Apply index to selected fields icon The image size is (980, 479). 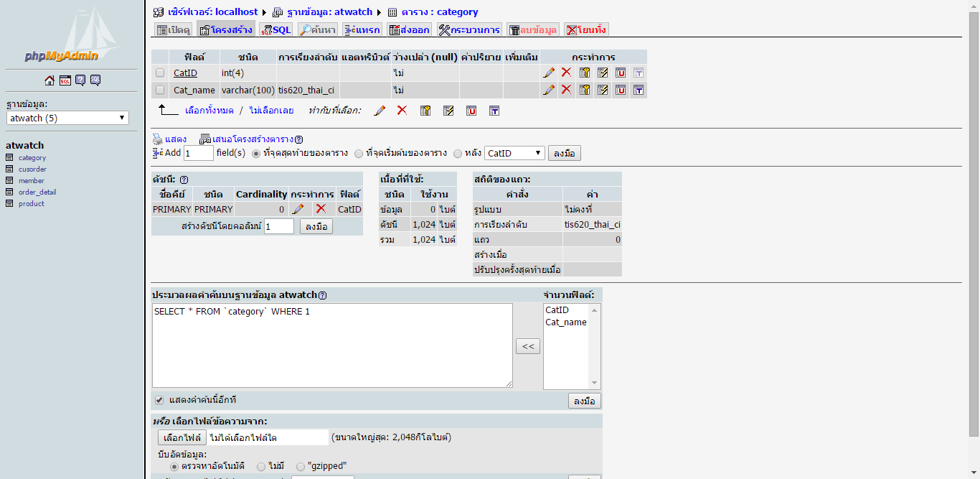click(448, 111)
